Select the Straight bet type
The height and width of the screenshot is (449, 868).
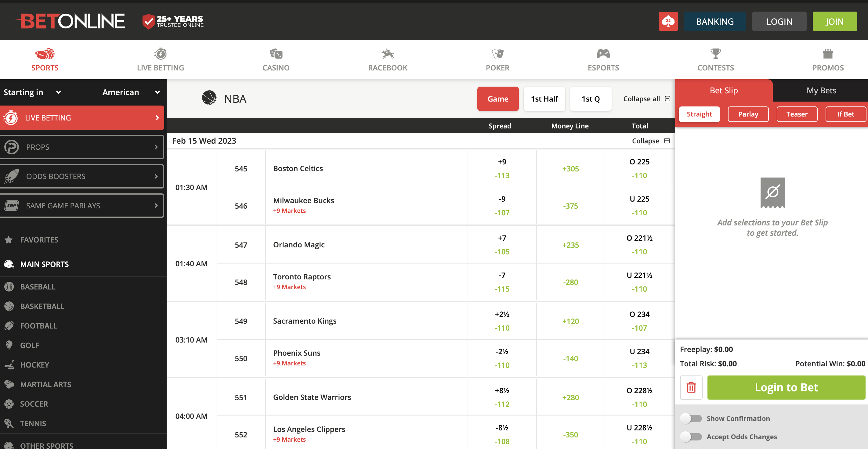tap(699, 114)
